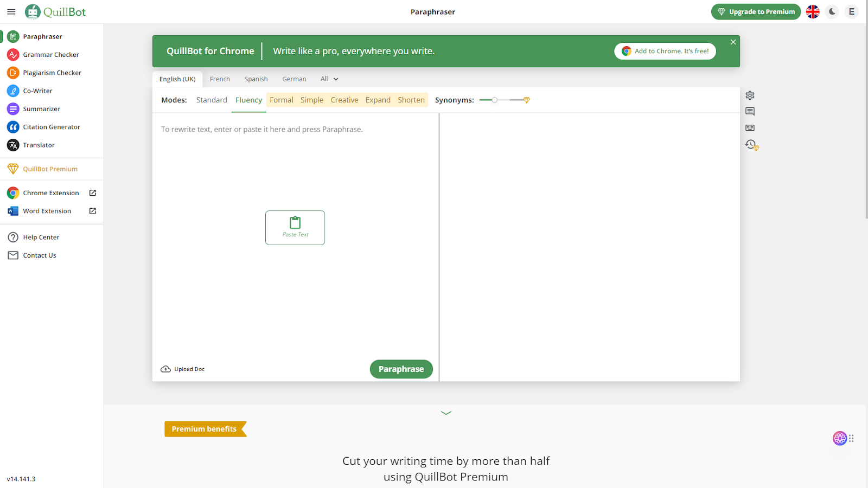Dismiss the QuillBot for Chrome banner

(733, 42)
